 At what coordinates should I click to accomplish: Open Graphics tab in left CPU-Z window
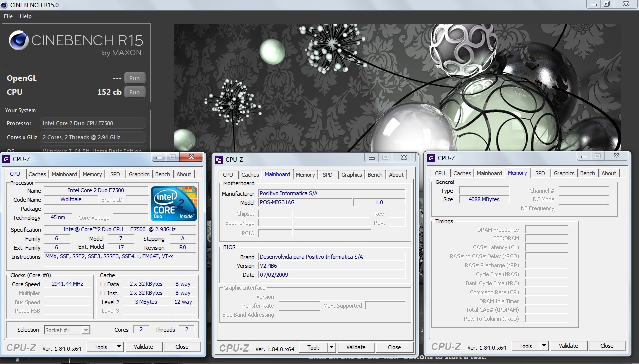(x=139, y=174)
